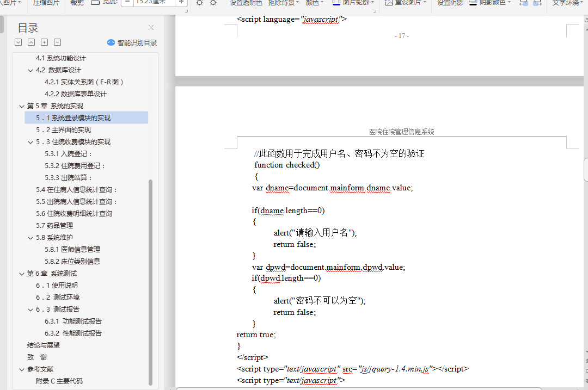Open 文字环绕 text wrapping dropdown
The height and width of the screenshot is (390, 588).
coord(568,3)
